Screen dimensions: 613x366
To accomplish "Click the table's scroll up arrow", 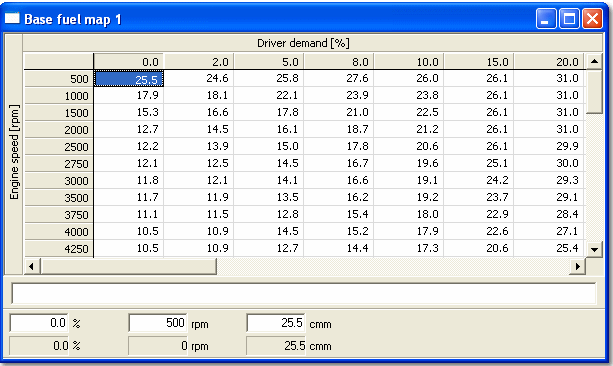I will 594,61.
